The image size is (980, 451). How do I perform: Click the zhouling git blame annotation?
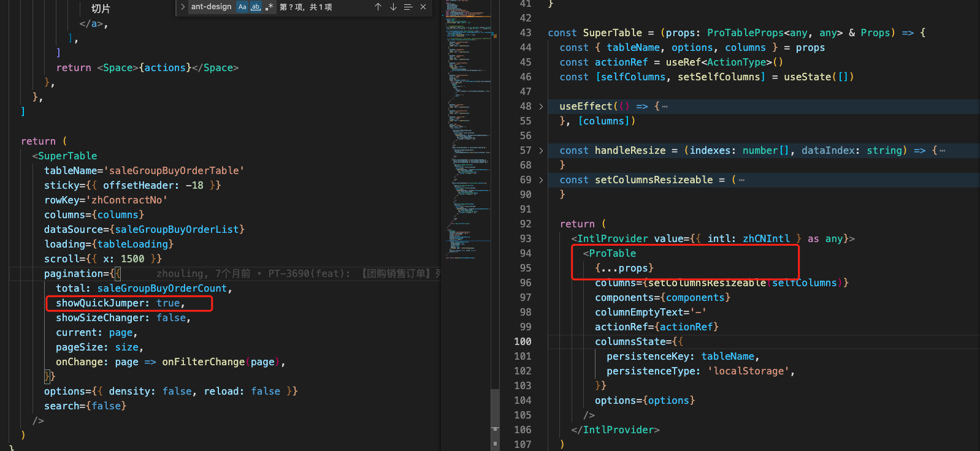(x=298, y=274)
